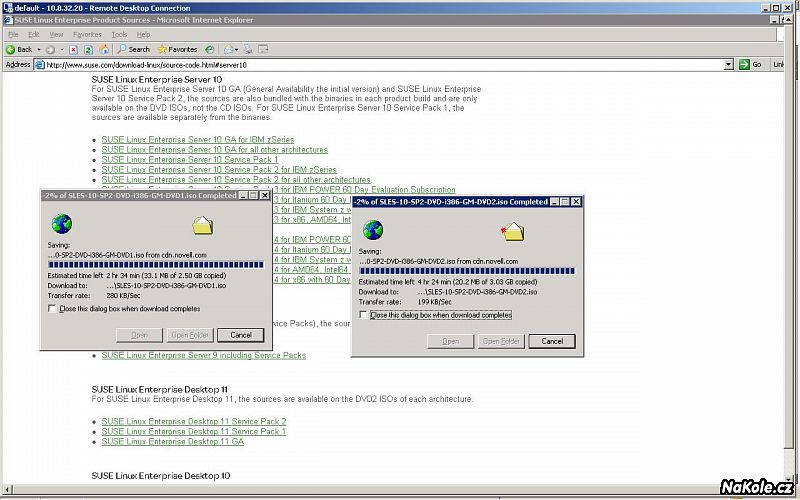Image resolution: width=800 pixels, height=500 pixels.
Task: Open SUSE Linux Enterprise Desktop 11 GA link
Action: (172, 441)
